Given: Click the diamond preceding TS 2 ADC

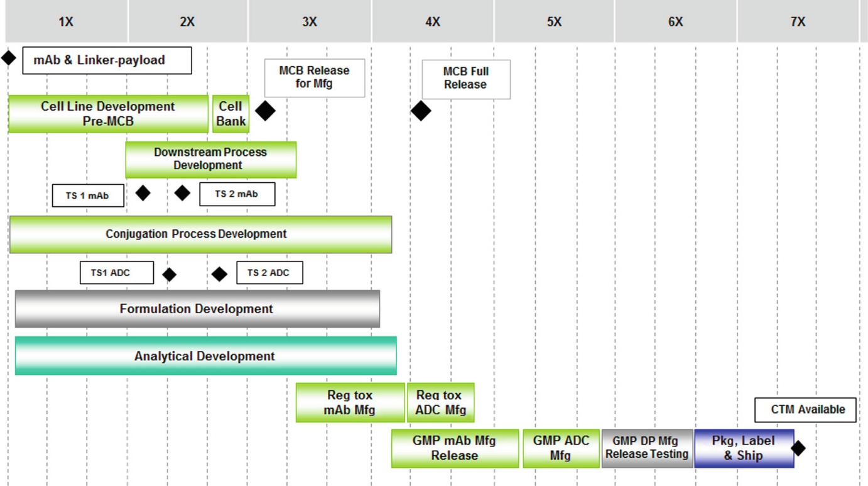Looking at the screenshot, I should pyautogui.click(x=219, y=273).
